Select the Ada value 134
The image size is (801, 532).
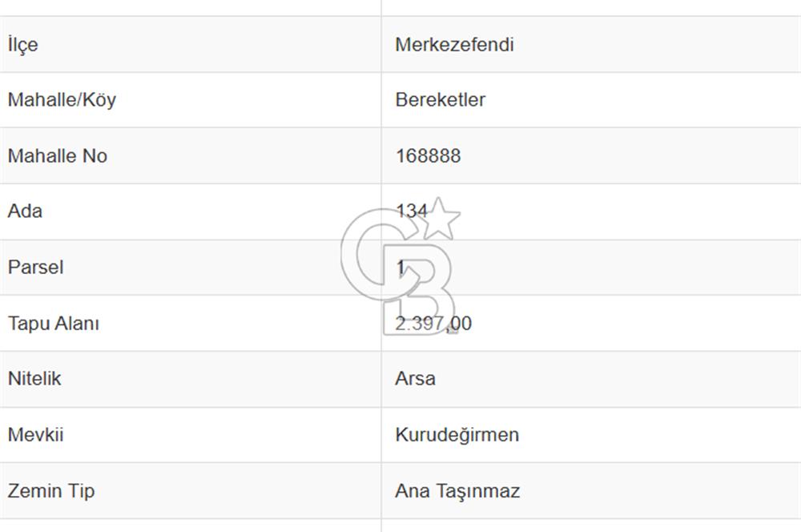point(412,212)
